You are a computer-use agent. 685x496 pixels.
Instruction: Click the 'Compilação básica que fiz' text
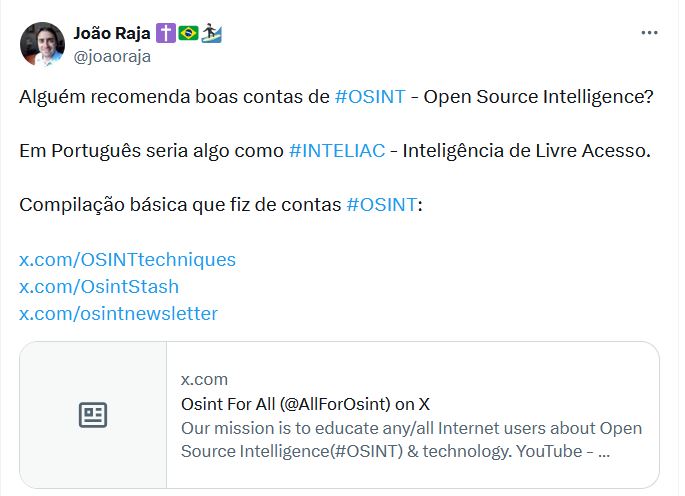coord(180,205)
